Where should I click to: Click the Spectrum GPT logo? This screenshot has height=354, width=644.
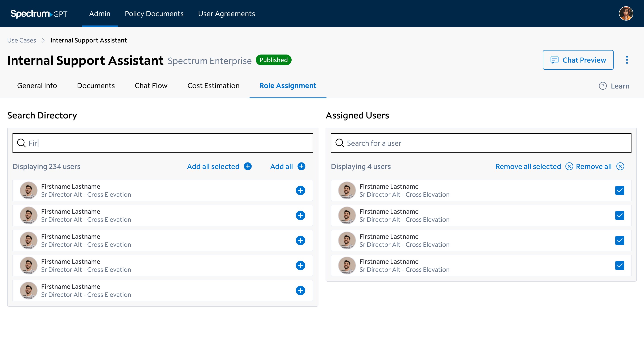click(39, 13)
